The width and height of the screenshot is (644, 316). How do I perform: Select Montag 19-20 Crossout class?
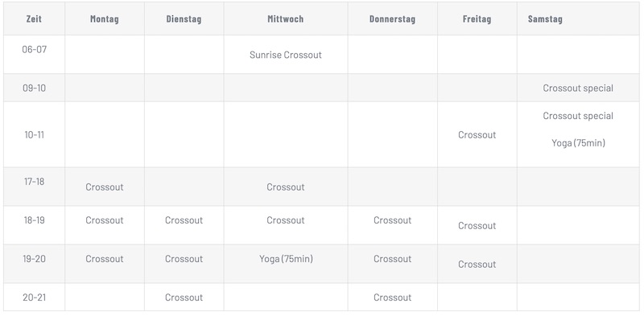[105, 259]
